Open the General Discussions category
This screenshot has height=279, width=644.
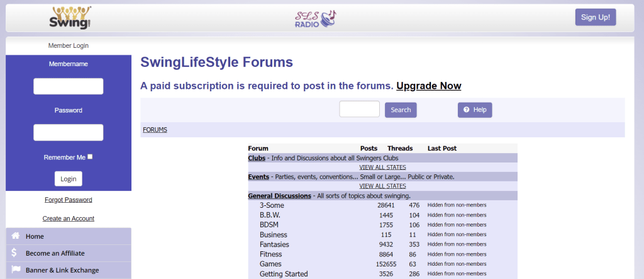point(279,196)
